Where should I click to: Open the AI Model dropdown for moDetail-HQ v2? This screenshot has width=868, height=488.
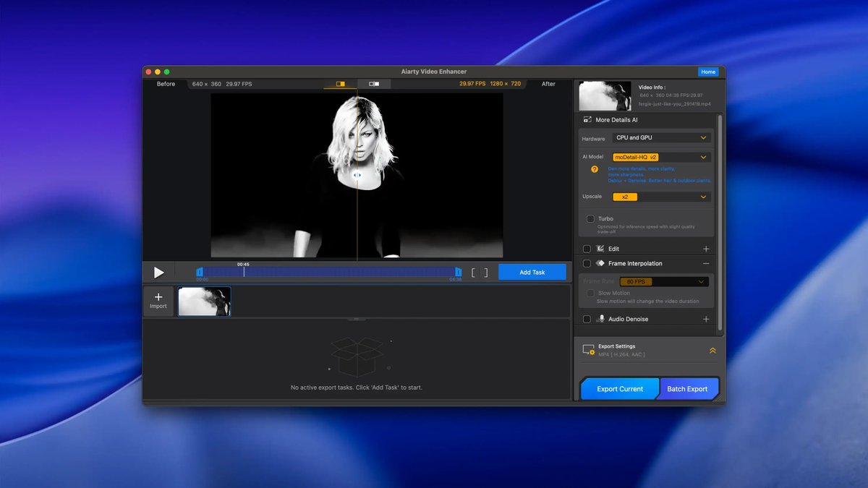[661, 157]
